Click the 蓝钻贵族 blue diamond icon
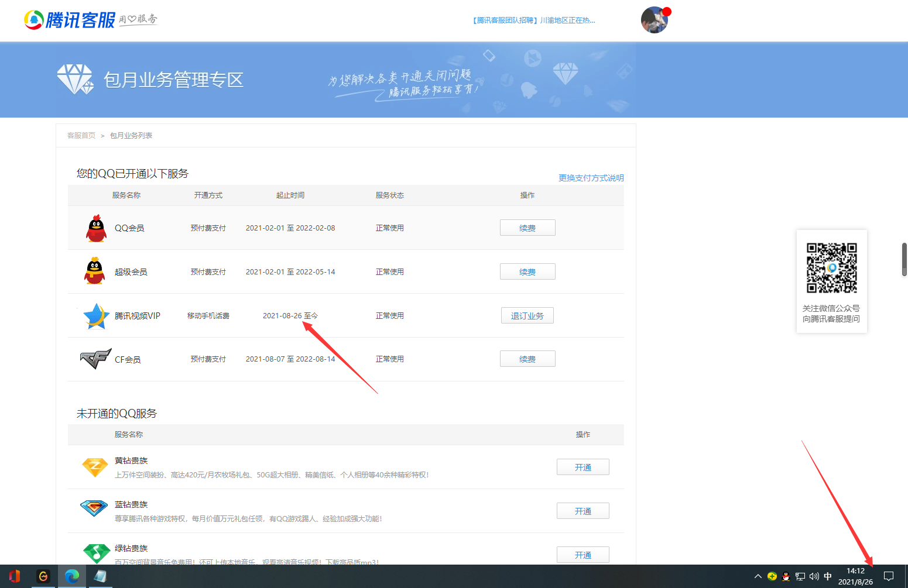Image resolution: width=908 pixels, height=588 pixels. [94, 508]
